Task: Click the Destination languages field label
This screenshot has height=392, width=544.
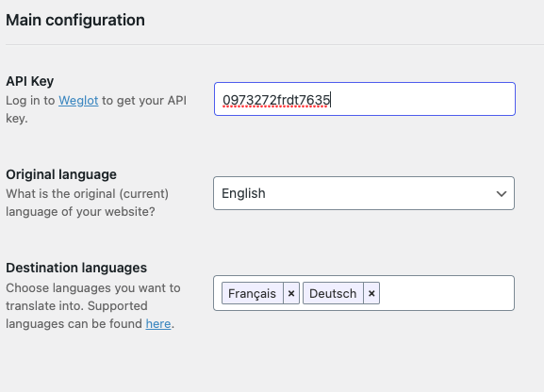Action: click(x=76, y=268)
